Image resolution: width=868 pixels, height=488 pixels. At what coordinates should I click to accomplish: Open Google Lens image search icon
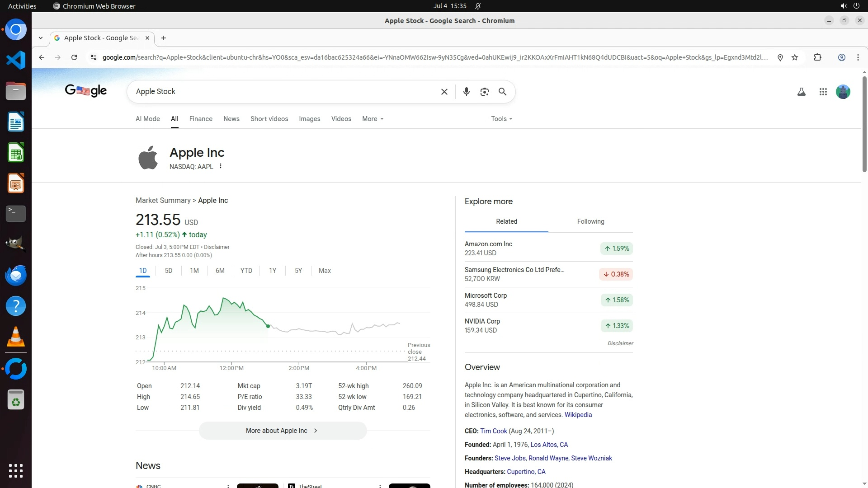click(x=485, y=92)
